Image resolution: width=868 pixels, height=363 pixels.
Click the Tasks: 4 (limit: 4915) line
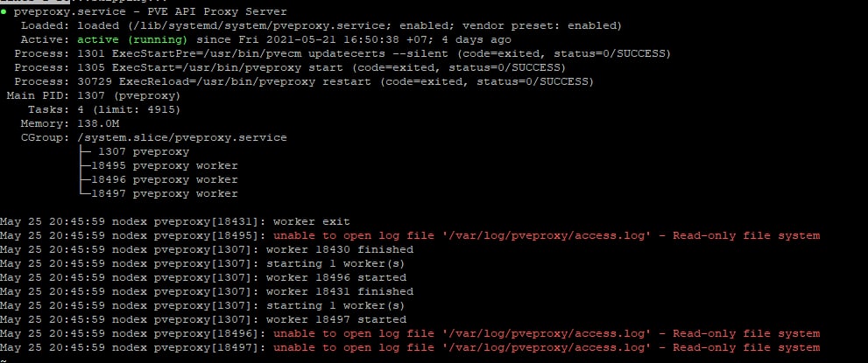[x=103, y=109]
